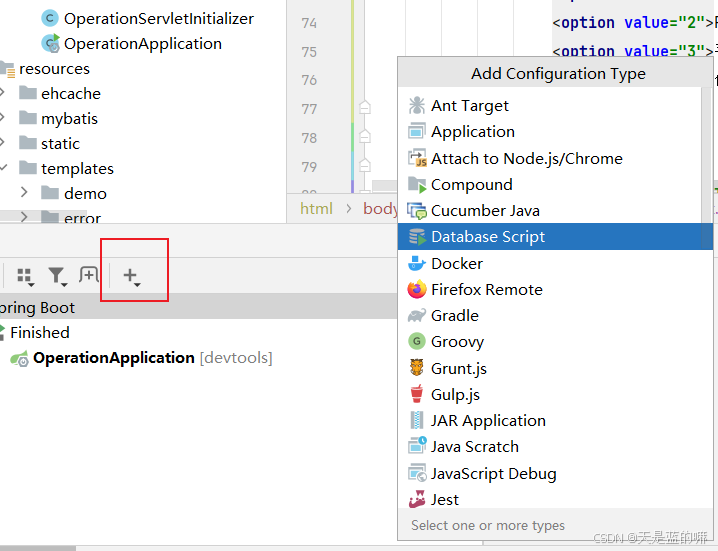Open OperationServletInitializer class
Viewport: 718px width, 551px height.
158,19
